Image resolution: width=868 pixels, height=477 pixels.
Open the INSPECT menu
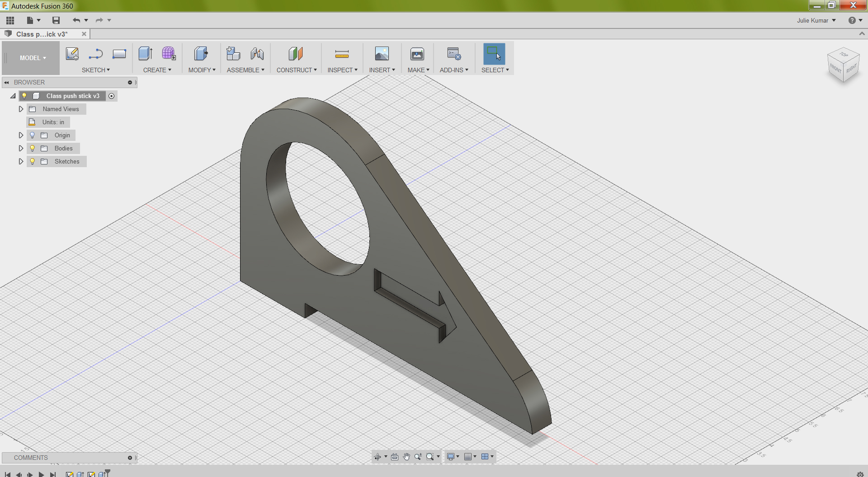pyautogui.click(x=343, y=70)
